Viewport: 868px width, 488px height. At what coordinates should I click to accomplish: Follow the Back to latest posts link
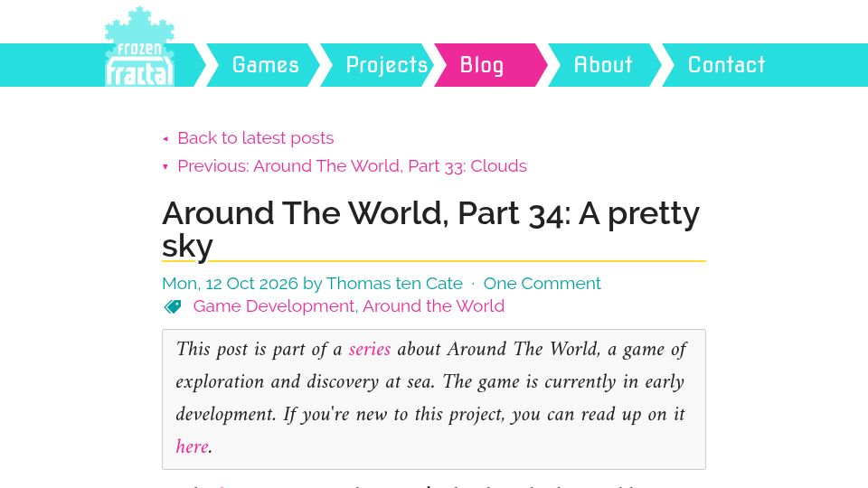point(255,137)
